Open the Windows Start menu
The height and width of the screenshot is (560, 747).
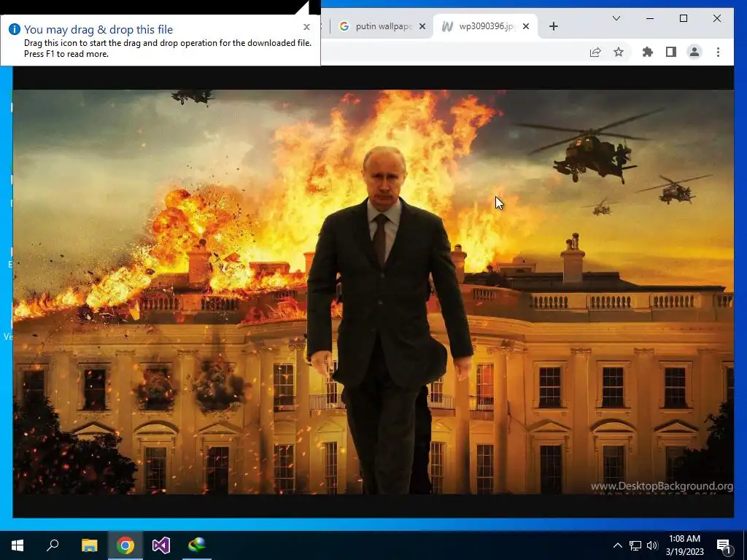(18, 545)
